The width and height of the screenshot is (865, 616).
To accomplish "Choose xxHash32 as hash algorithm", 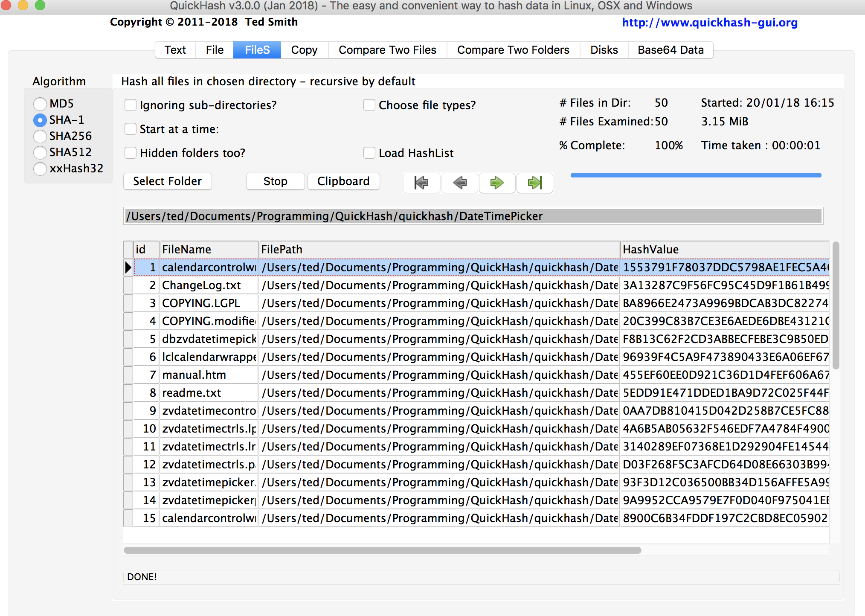I will [x=40, y=169].
